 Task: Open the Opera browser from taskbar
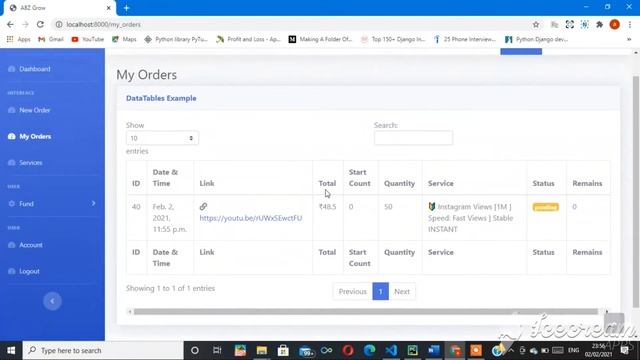tap(348, 351)
